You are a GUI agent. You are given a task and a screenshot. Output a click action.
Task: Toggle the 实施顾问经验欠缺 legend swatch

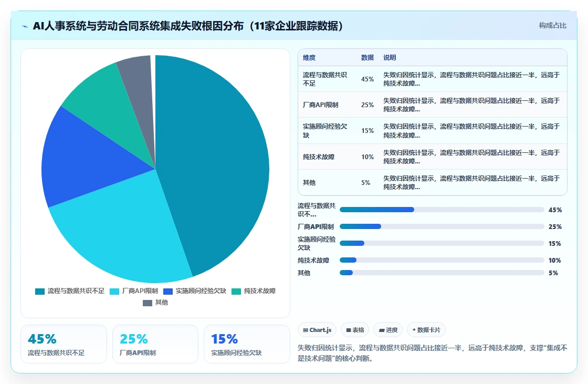tap(168, 292)
